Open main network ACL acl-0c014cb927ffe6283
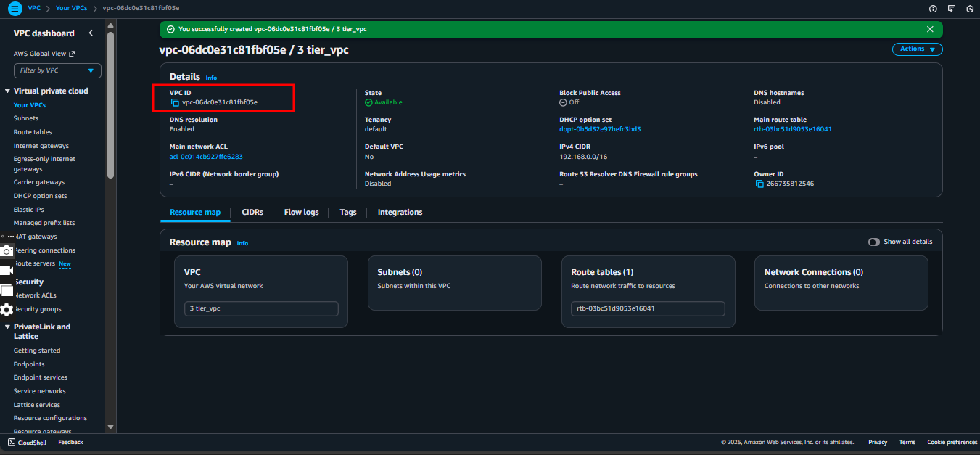 [206, 156]
